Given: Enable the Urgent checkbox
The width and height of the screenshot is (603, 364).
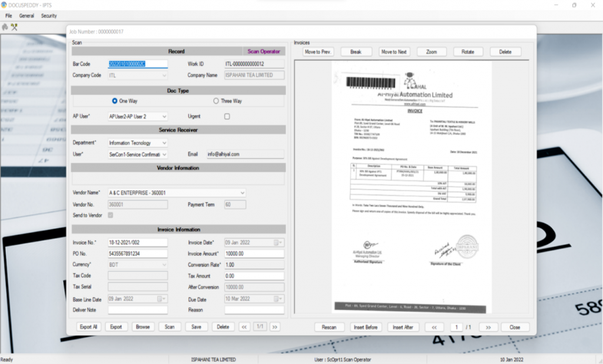Looking at the screenshot, I should coord(227,117).
